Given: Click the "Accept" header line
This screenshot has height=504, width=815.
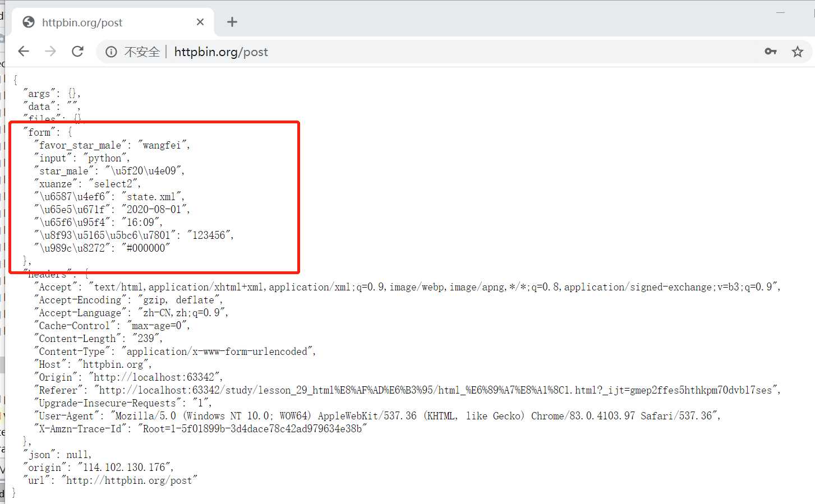Looking at the screenshot, I should tap(407, 287).
